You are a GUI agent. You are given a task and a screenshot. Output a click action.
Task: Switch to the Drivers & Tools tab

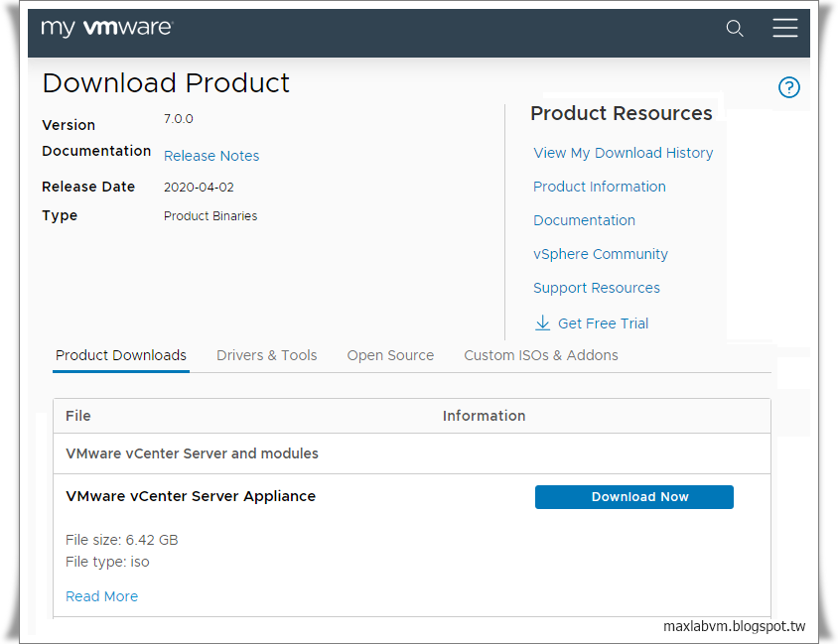click(x=266, y=354)
